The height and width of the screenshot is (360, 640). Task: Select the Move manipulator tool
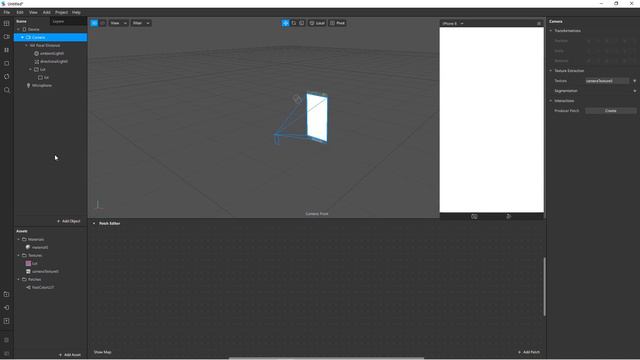pyautogui.click(x=285, y=23)
